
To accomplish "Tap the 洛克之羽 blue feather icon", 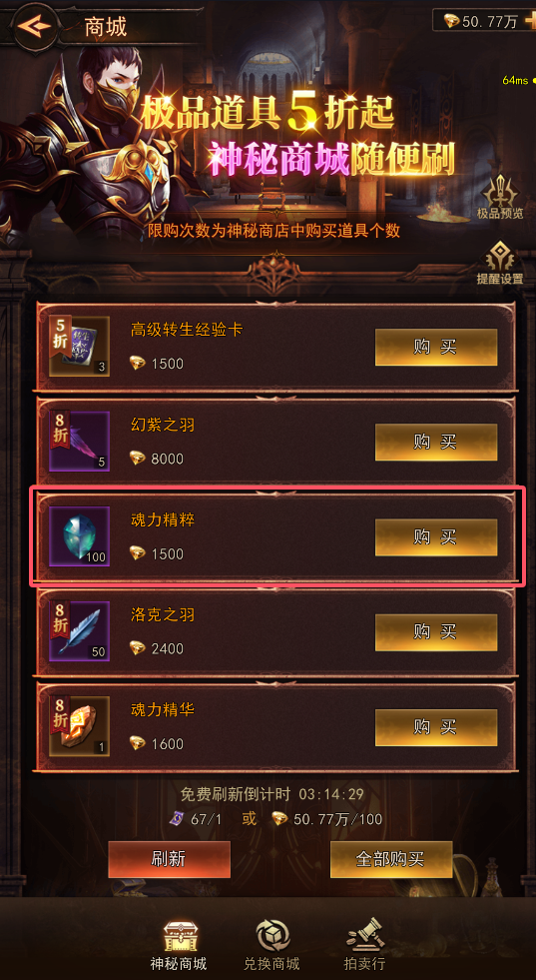I will tap(79, 631).
